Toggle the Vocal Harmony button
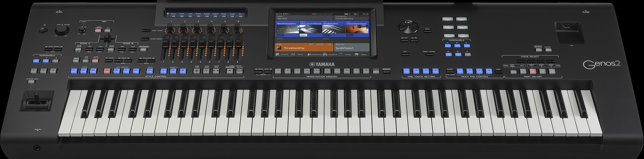 (x=99, y=30)
